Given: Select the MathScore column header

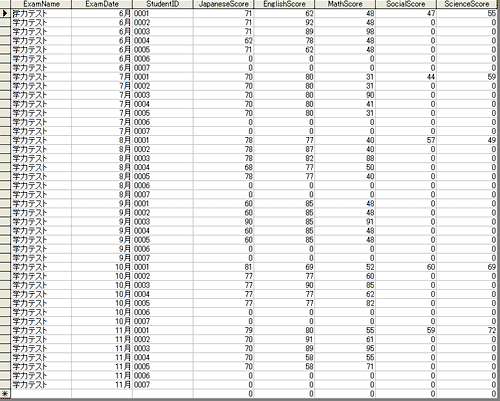Looking at the screenshot, I should pos(345,4).
